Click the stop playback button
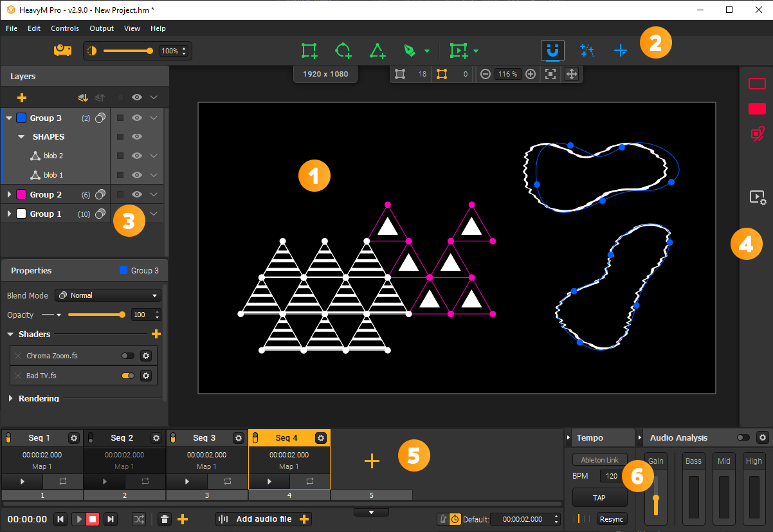The image size is (773, 532). [93, 519]
